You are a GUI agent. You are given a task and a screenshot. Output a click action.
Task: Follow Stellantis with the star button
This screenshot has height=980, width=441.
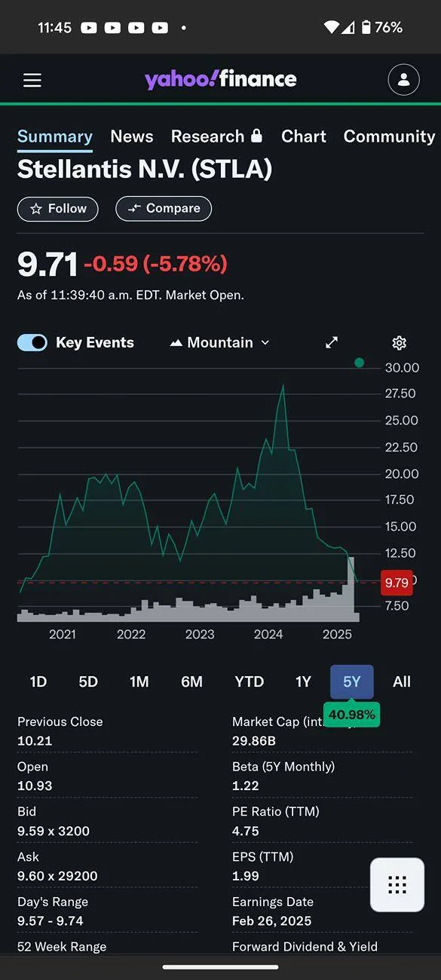coord(58,209)
